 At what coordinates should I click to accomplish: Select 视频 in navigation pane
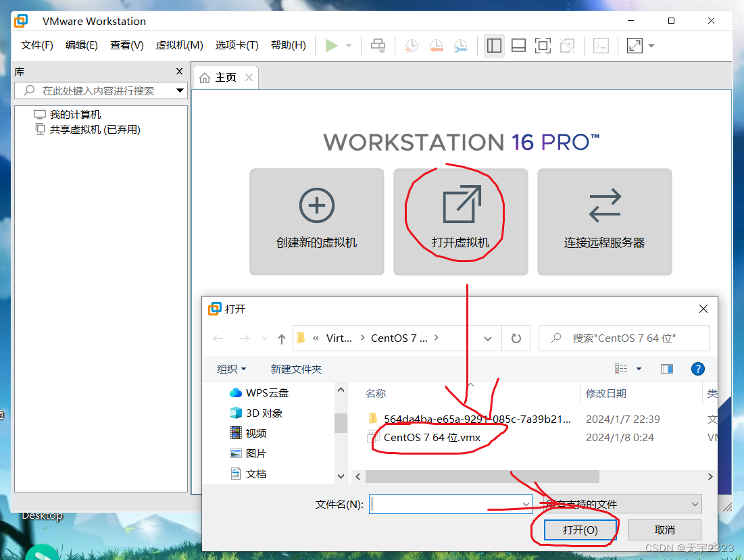[248, 433]
